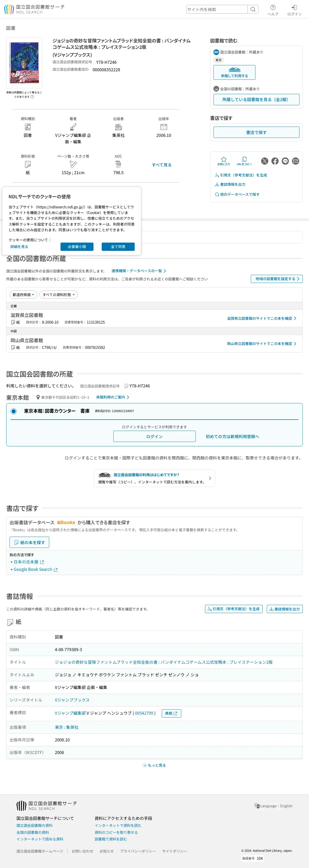
Task: Click the NDL Search logo in header
Action: 34,9
